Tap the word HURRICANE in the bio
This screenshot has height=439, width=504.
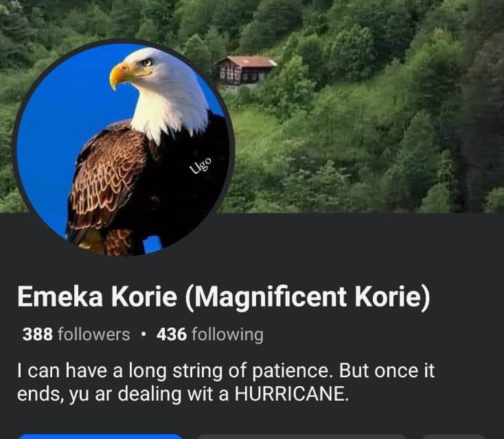pyautogui.click(x=292, y=394)
